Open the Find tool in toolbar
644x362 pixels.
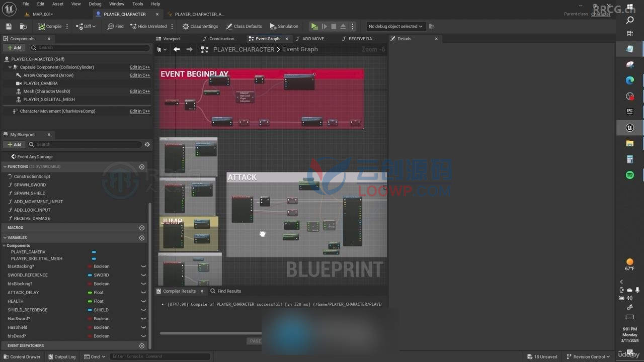pos(115,26)
